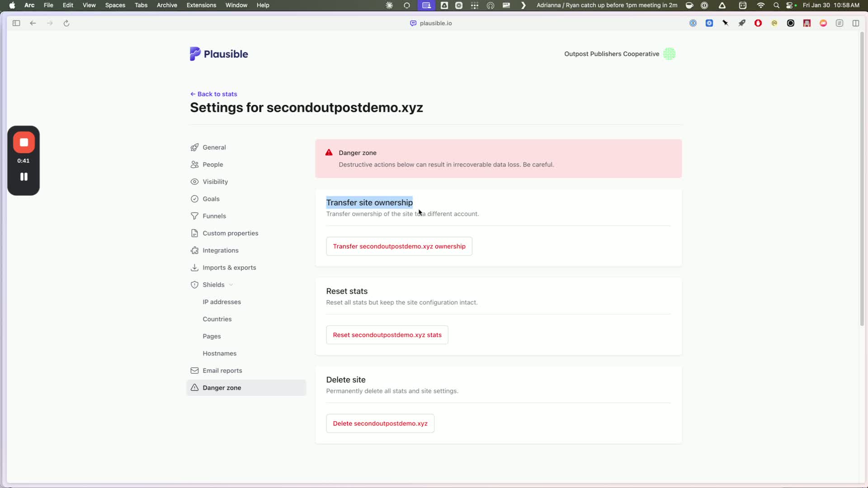
Task: Select Danger zone in sidebar
Action: (x=246, y=388)
